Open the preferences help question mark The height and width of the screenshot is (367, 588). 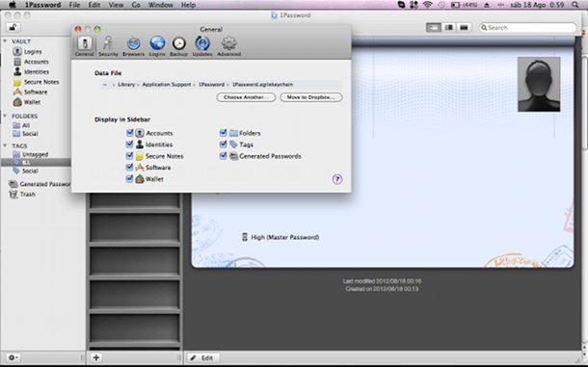[337, 179]
